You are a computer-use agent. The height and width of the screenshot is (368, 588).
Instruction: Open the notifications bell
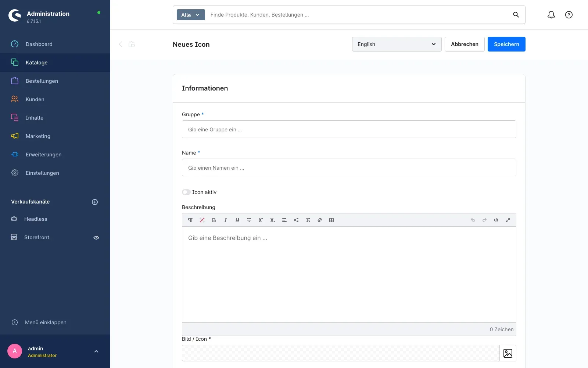click(x=551, y=15)
